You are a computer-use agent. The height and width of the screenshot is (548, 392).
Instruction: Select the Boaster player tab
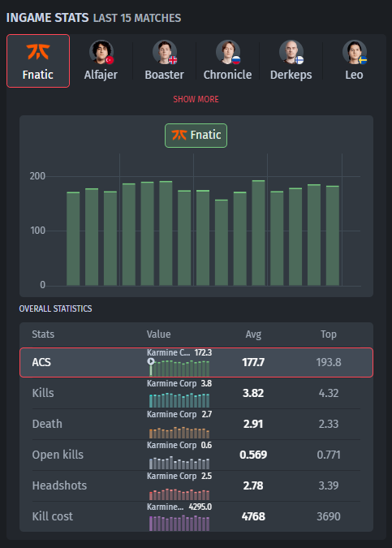coord(164,61)
